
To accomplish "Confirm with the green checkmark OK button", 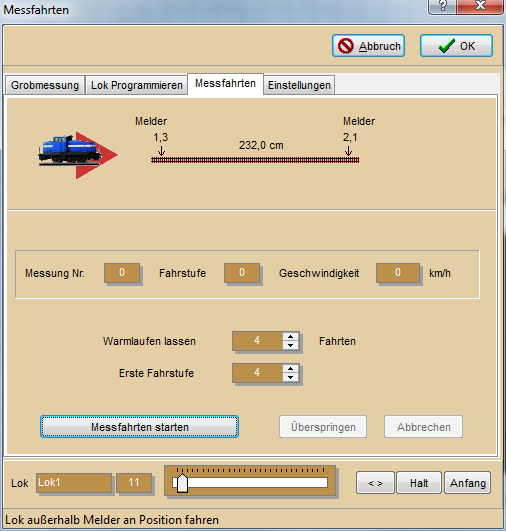I will (456, 46).
